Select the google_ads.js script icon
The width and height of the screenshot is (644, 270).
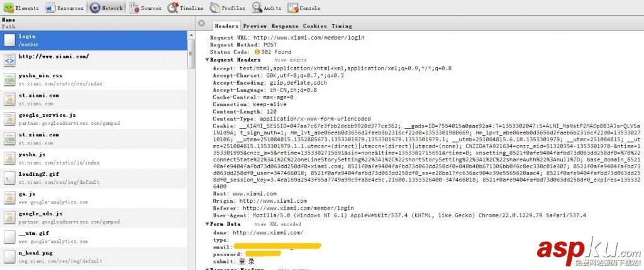9,217
